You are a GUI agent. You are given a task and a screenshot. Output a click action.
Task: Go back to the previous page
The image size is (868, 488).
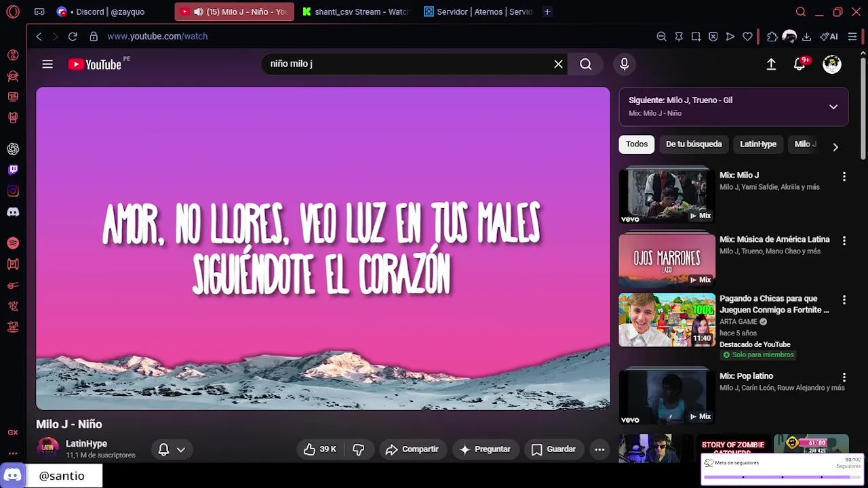click(39, 37)
